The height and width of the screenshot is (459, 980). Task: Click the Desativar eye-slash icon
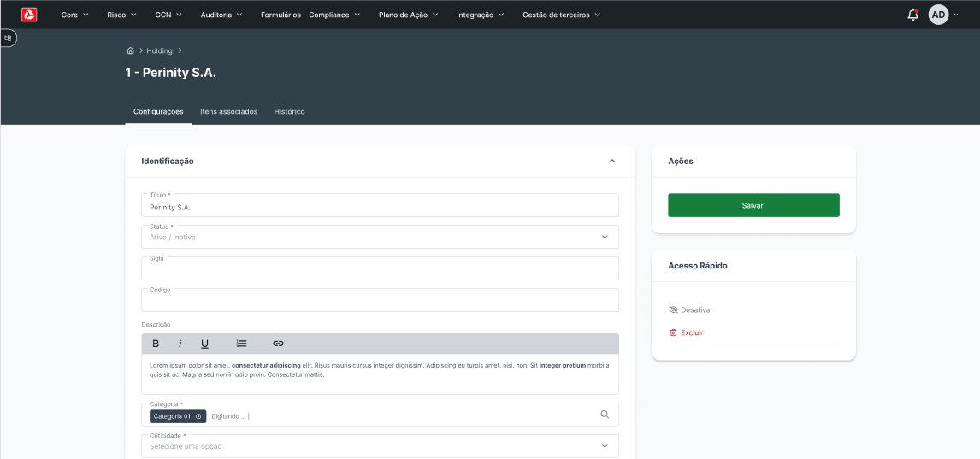point(673,309)
